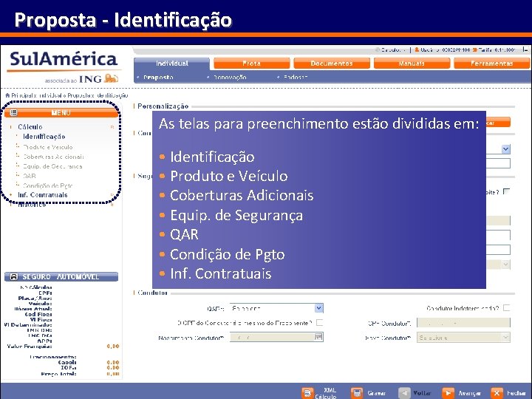Image resolution: width=532 pixels, height=399 pixels.
Task: Click the round icon beside Calculo in top bar
Action: coord(378,50)
